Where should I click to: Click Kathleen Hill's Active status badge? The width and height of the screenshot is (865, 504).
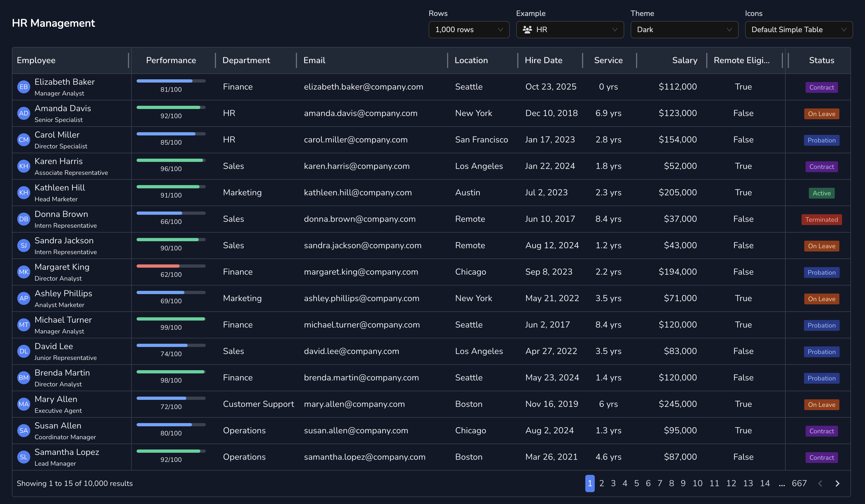click(x=822, y=193)
